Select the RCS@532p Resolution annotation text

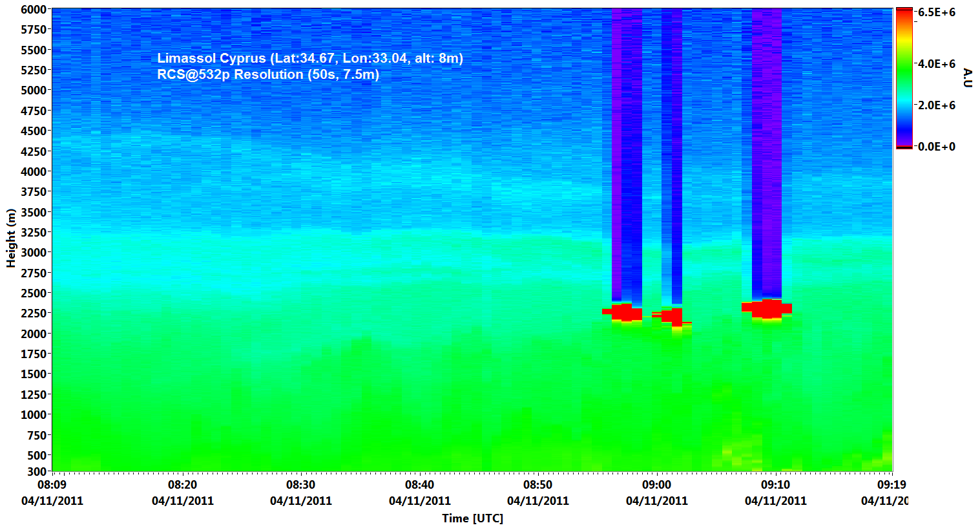[x=268, y=74]
